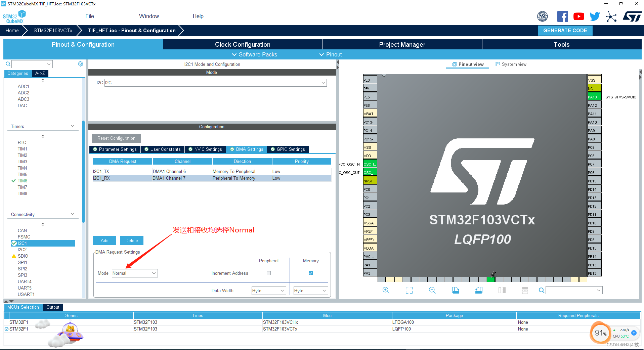
Task: Select TIM1 in the Timers list
Action: tap(22, 149)
